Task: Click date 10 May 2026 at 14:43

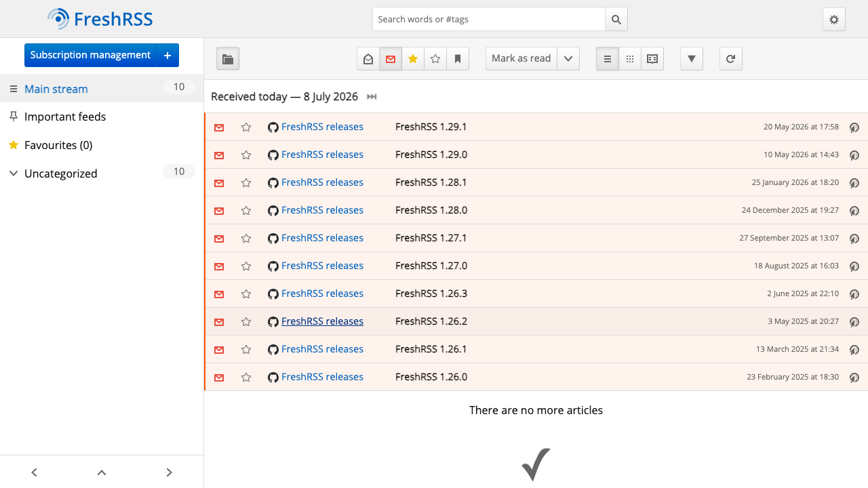Action: click(801, 155)
